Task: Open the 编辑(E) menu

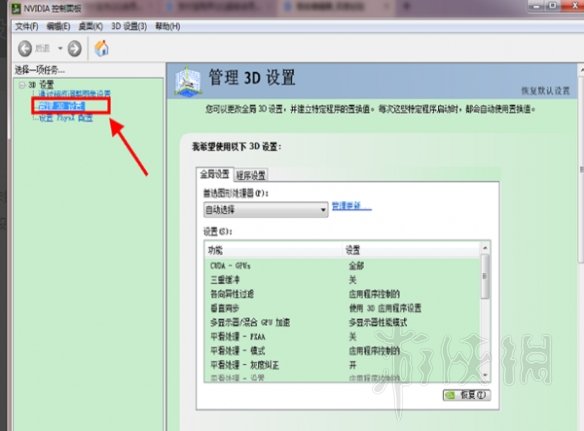Action: pos(58,26)
